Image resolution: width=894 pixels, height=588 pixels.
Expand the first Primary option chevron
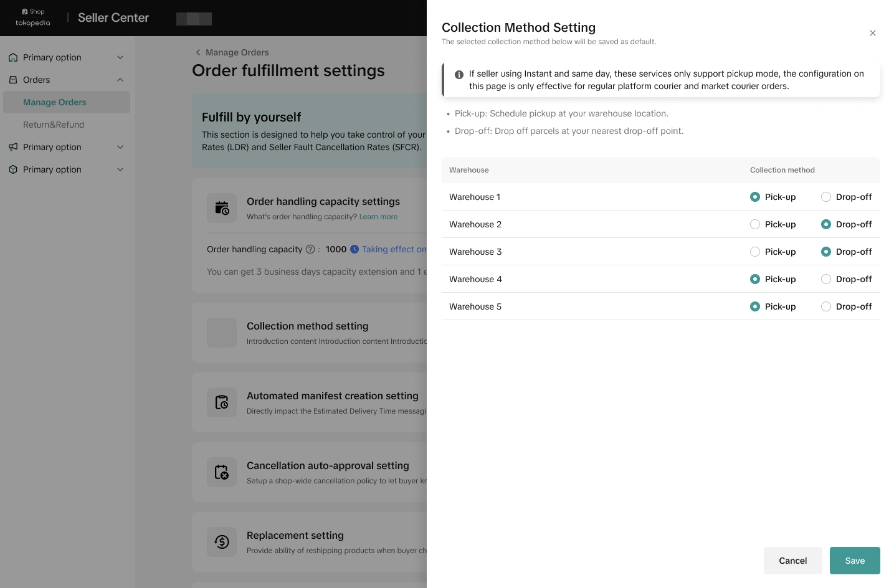[120, 57]
